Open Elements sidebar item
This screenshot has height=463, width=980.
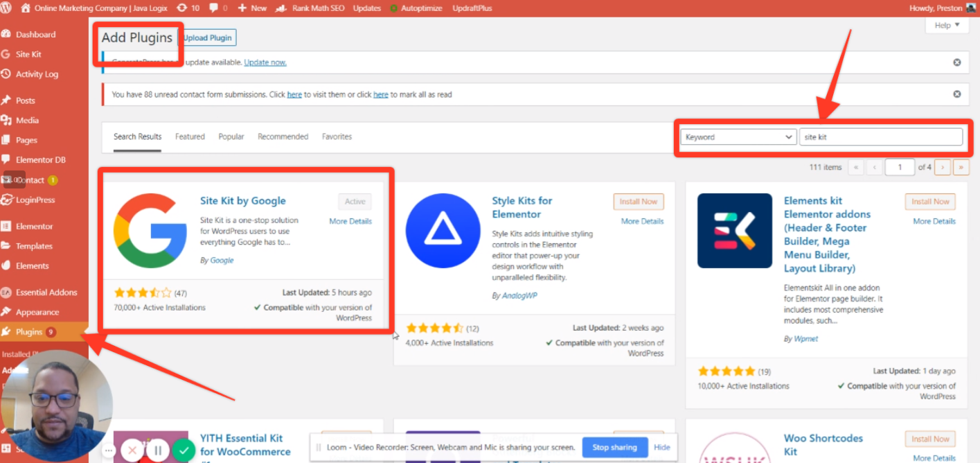pos(33,265)
